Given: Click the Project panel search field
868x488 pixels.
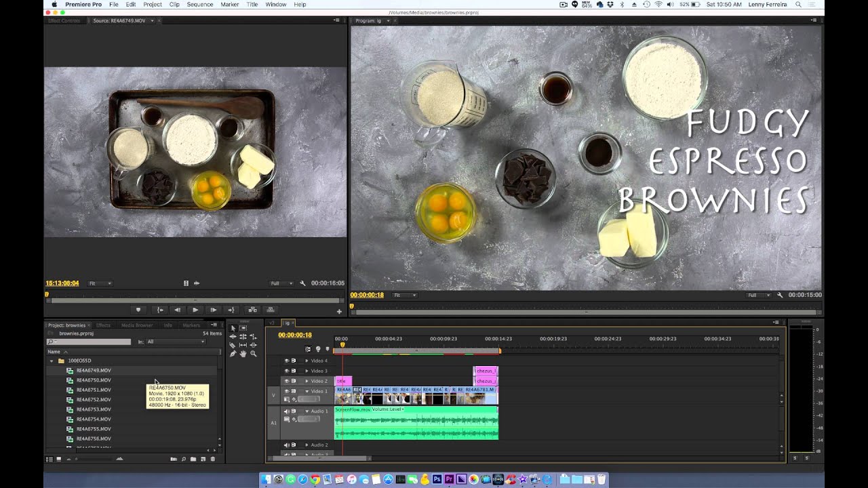Looking at the screenshot, I should point(88,342).
